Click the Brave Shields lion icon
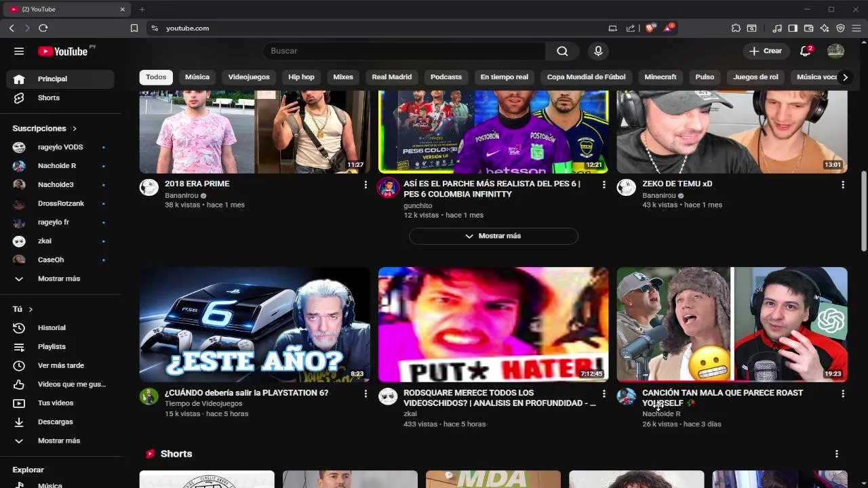 pos(650,28)
